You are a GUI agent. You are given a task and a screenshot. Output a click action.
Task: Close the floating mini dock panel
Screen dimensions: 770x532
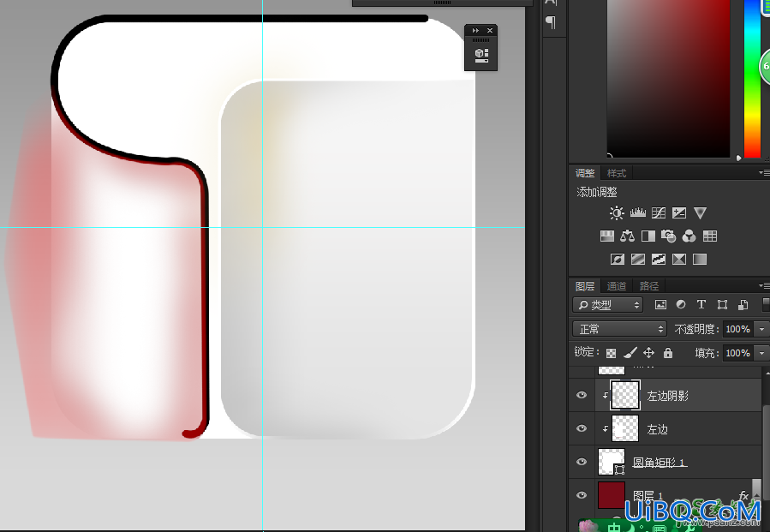click(490, 31)
